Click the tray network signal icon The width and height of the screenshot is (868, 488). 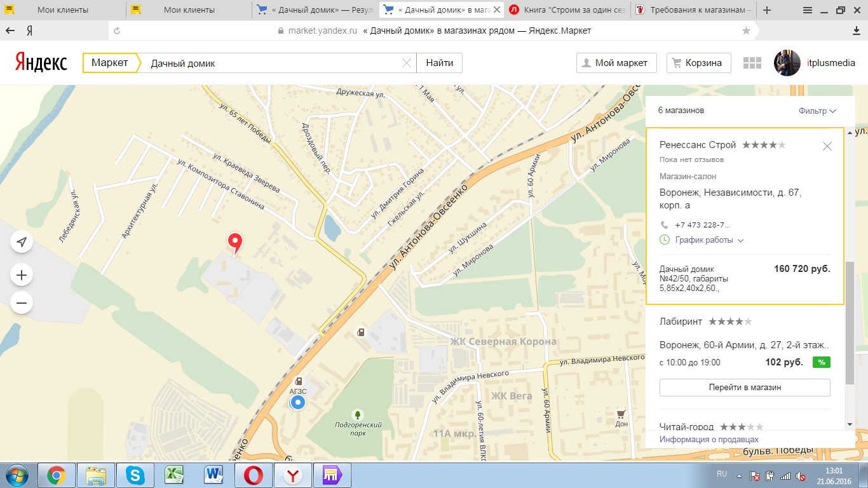(x=785, y=475)
